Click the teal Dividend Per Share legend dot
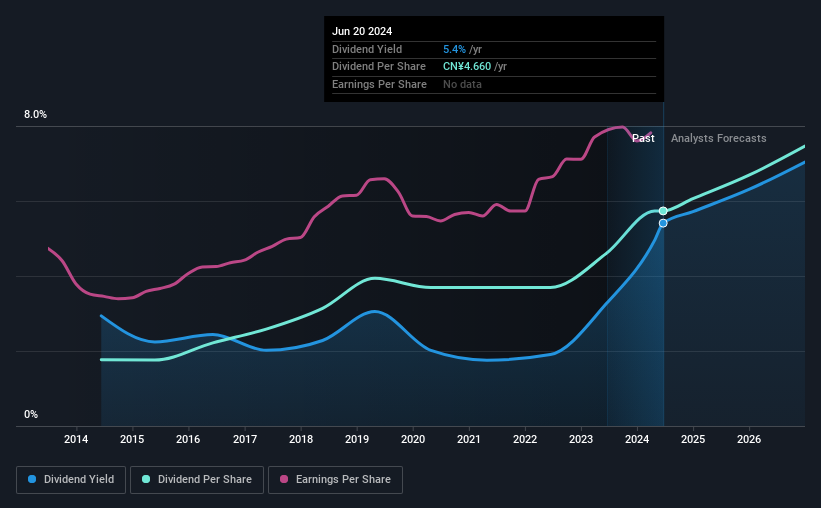 pos(146,479)
